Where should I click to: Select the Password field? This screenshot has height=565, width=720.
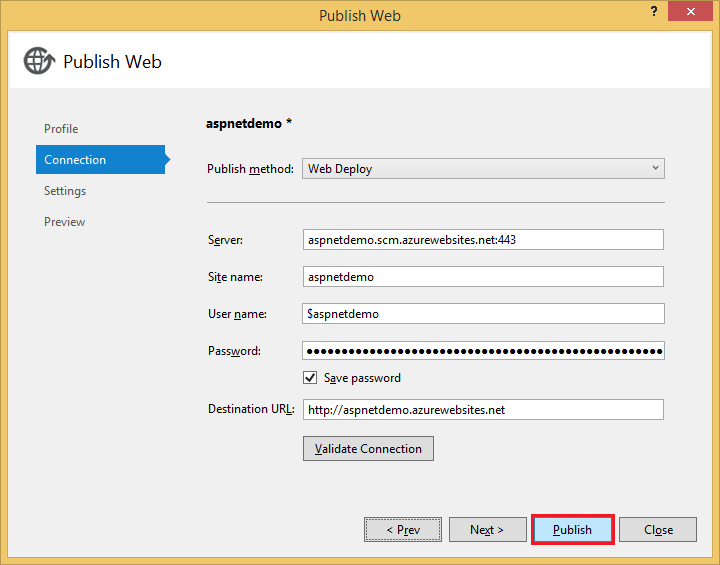click(483, 351)
